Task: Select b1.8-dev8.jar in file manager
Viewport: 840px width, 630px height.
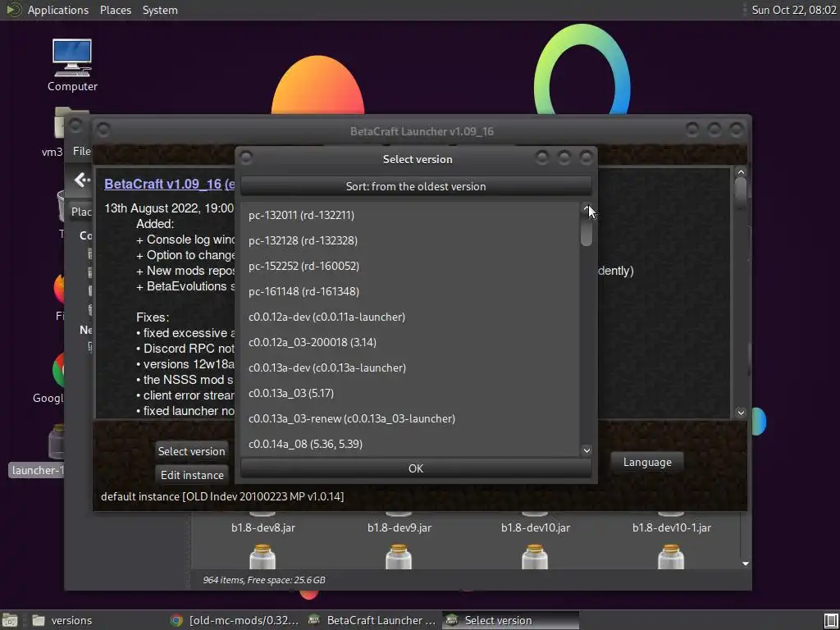Action: click(x=263, y=527)
